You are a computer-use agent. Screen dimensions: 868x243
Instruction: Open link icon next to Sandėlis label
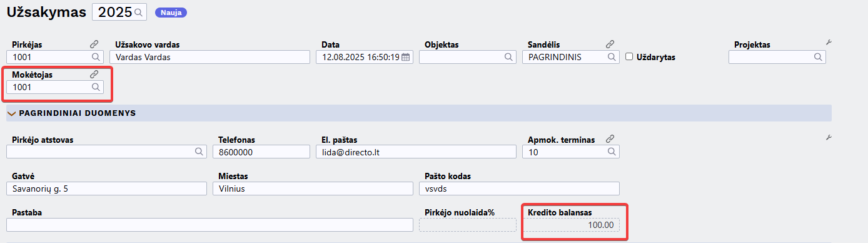610,44
